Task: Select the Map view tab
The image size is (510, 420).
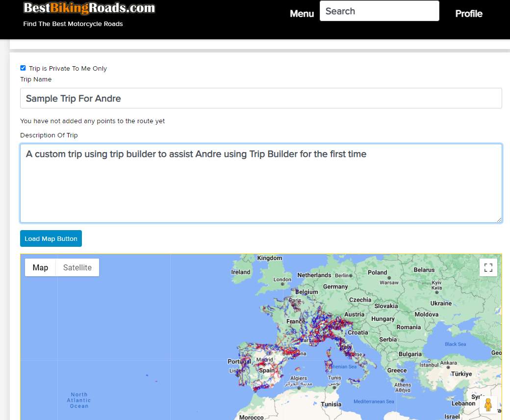Action: pos(40,267)
